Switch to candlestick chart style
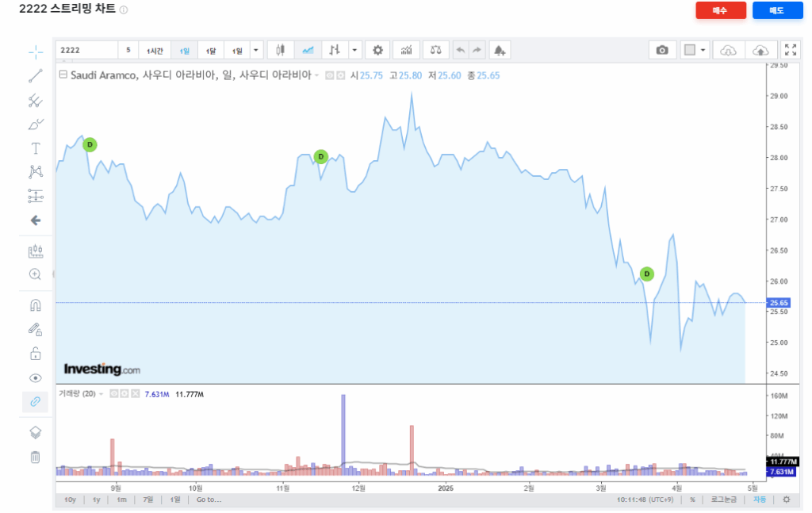Viewport: 812px width, 513px height. coord(280,50)
